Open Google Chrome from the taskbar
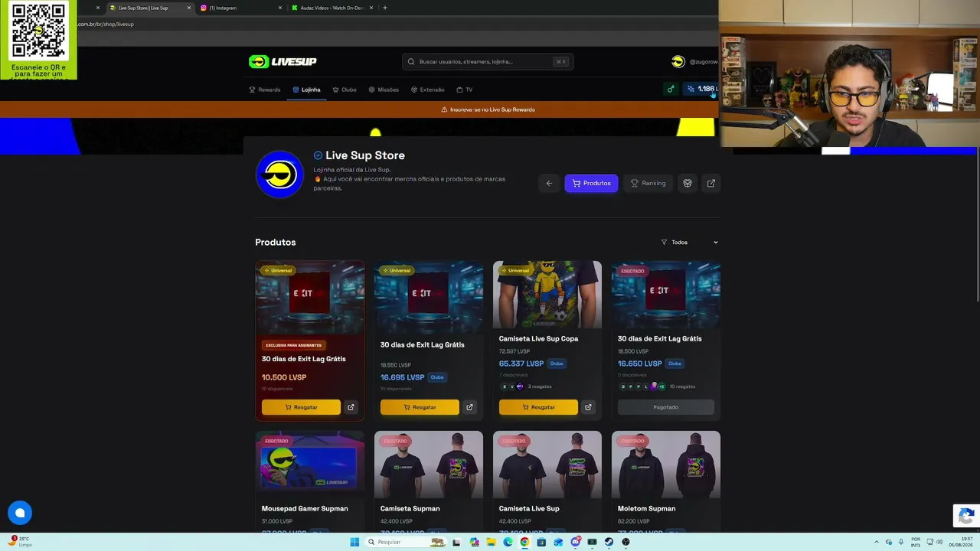This screenshot has width=980, height=551. click(524, 542)
